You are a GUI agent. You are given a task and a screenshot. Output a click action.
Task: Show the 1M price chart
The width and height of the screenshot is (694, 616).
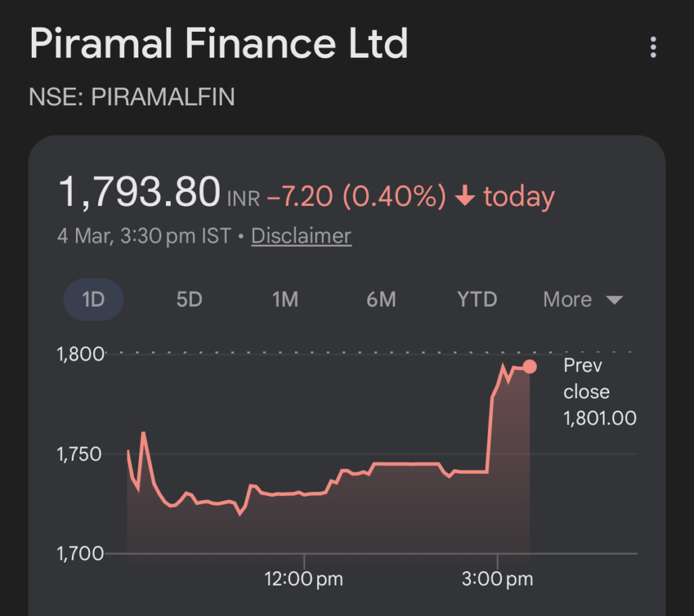(285, 300)
